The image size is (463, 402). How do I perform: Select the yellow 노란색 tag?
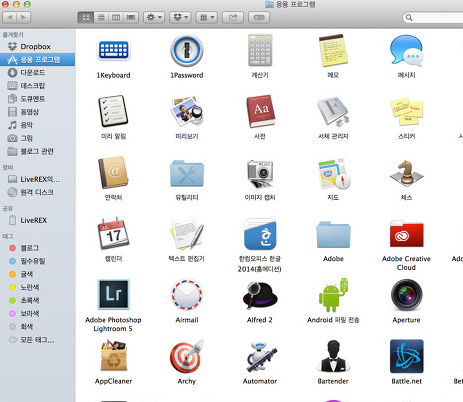click(37, 287)
